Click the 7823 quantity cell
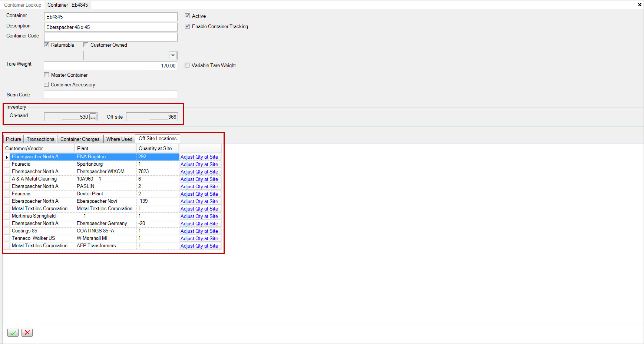Image resolution: width=644 pixels, height=344 pixels. [x=158, y=172]
